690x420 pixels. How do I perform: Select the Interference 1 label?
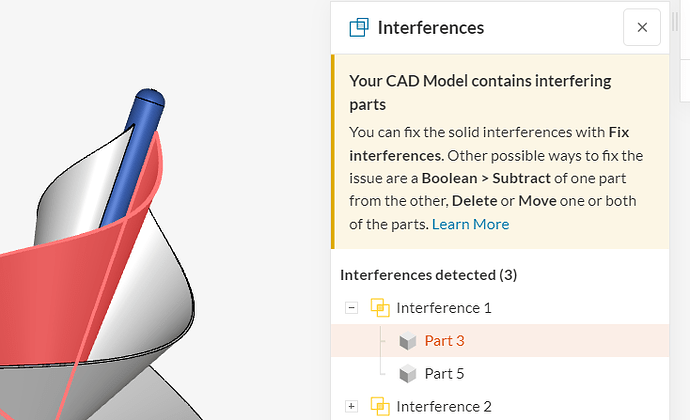point(443,308)
